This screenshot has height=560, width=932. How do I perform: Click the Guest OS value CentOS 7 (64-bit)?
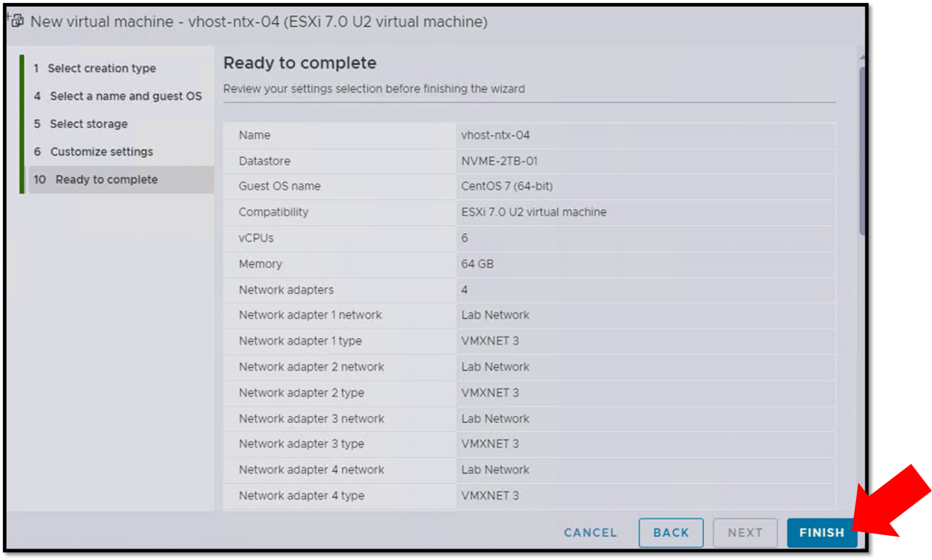[x=507, y=186]
